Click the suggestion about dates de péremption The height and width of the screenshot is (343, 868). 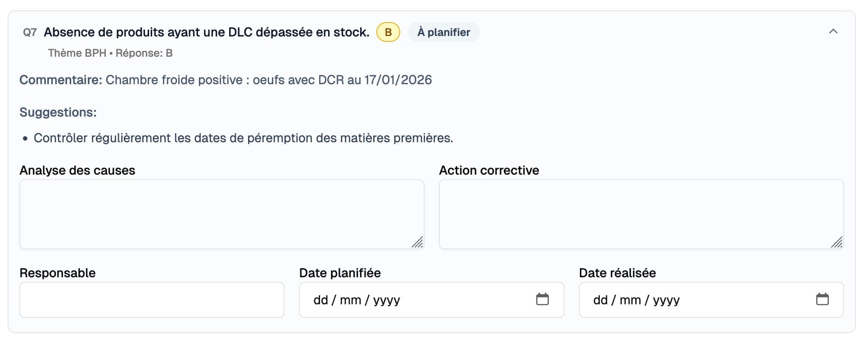tap(243, 138)
